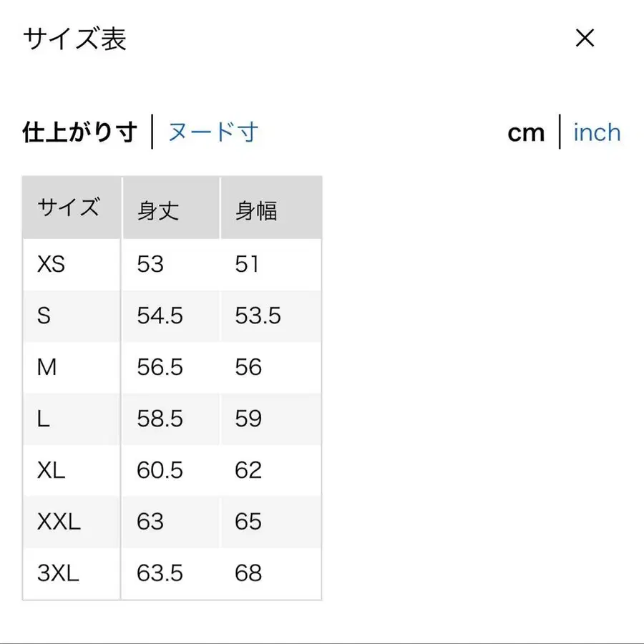Click the 身丈 value 56.5 for size M
644x644 pixels.
click(160, 367)
